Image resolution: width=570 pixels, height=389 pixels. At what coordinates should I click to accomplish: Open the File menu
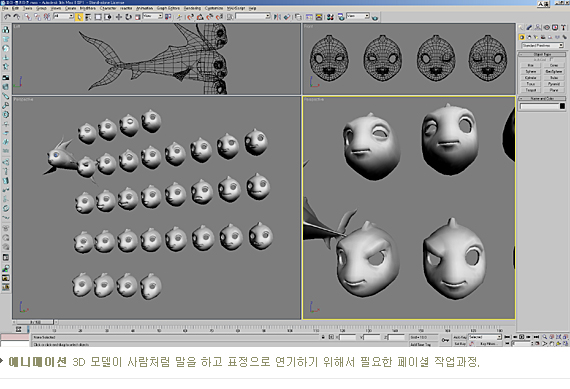[5, 8]
